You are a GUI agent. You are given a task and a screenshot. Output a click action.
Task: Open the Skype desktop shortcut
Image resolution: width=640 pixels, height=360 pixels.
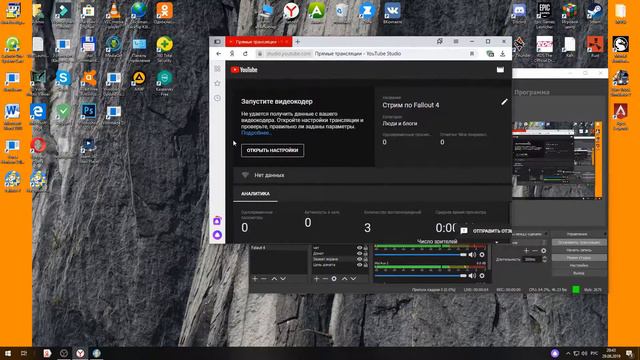coord(63,81)
